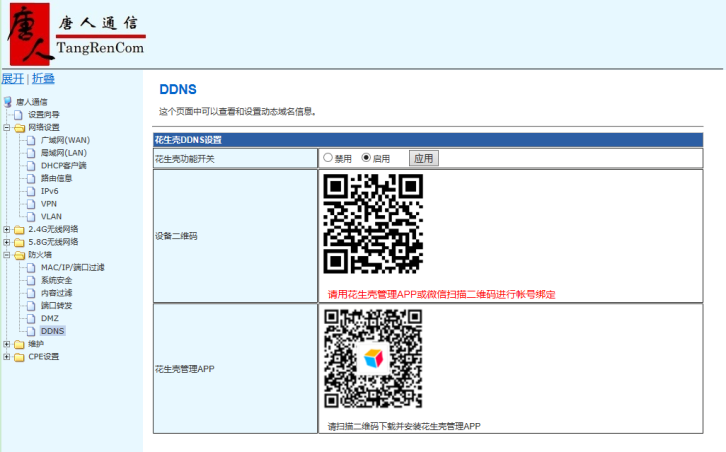
Task: Open the DMZ menu item
Action: [50, 318]
